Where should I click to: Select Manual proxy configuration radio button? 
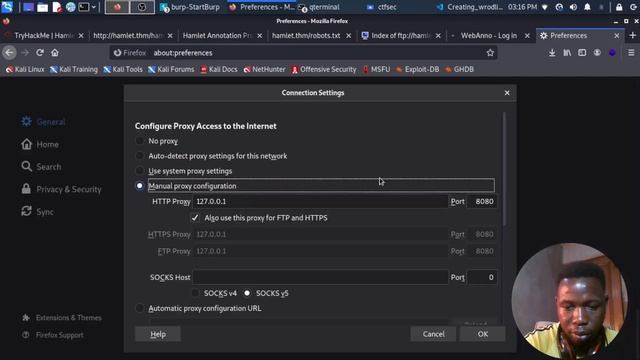pos(140,186)
